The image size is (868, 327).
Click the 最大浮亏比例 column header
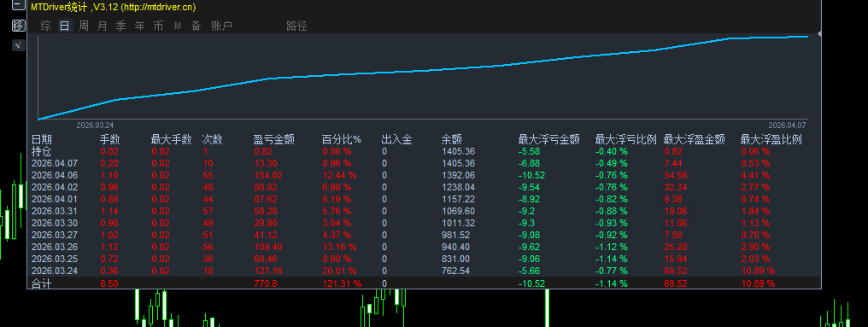point(626,139)
